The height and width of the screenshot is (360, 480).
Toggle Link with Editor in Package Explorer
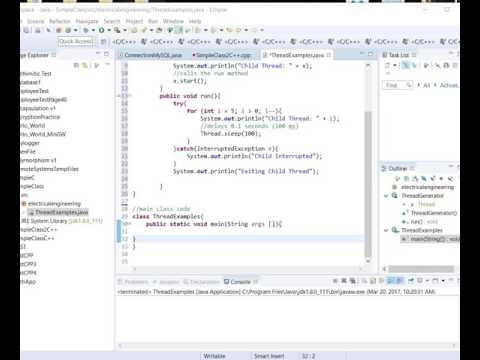click(x=86, y=65)
